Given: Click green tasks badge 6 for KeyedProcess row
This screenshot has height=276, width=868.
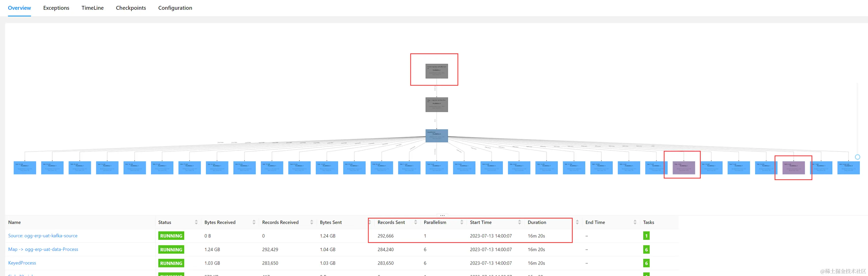Looking at the screenshot, I should (x=646, y=263).
